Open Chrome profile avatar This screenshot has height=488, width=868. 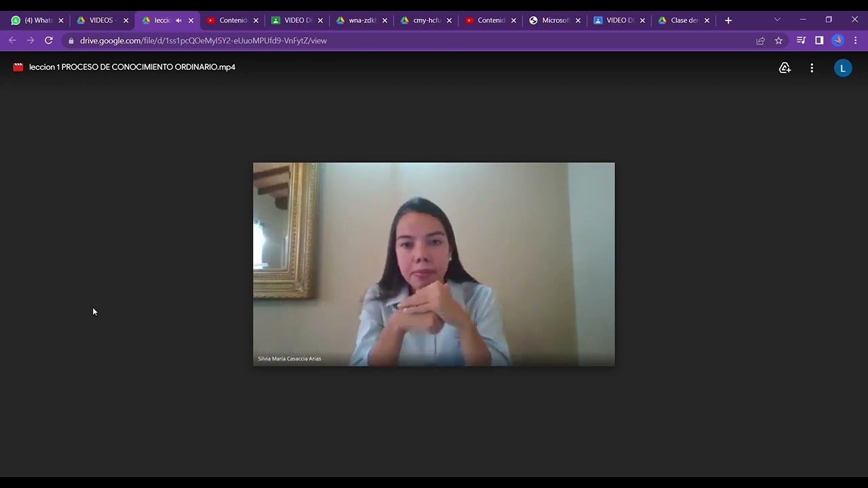coord(837,41)
